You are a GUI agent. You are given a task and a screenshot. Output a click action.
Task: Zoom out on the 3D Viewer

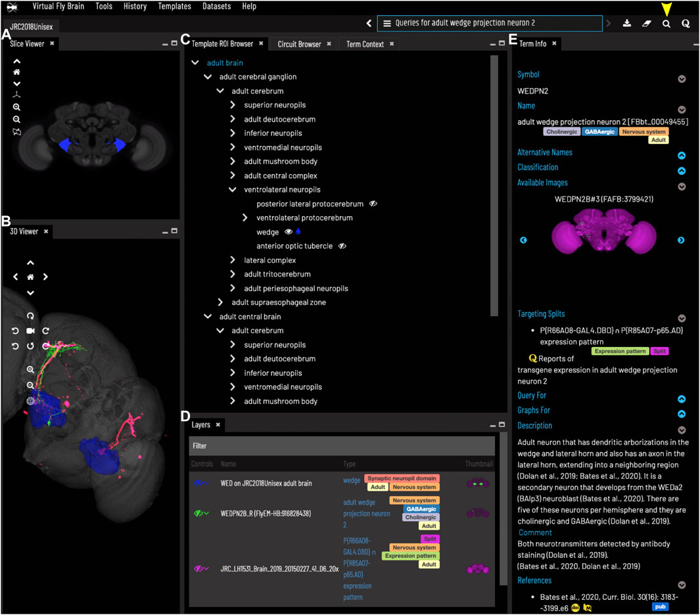[30, 385]
